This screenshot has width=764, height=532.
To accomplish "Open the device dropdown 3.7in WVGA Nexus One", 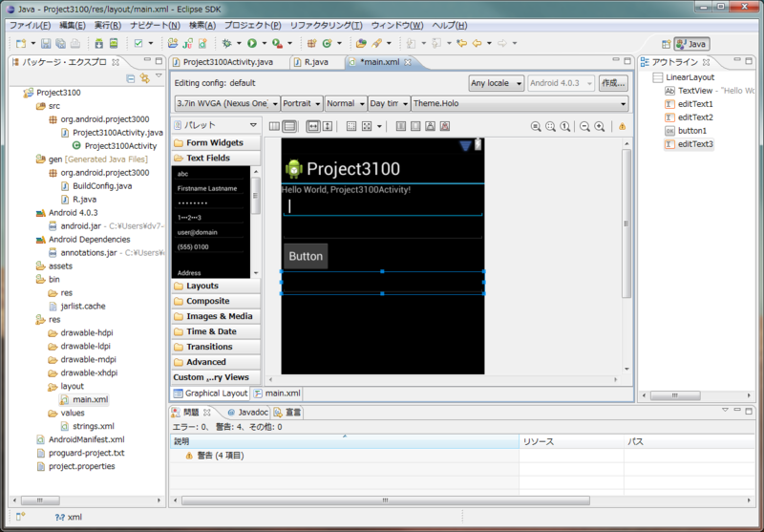I will point(227,103).
